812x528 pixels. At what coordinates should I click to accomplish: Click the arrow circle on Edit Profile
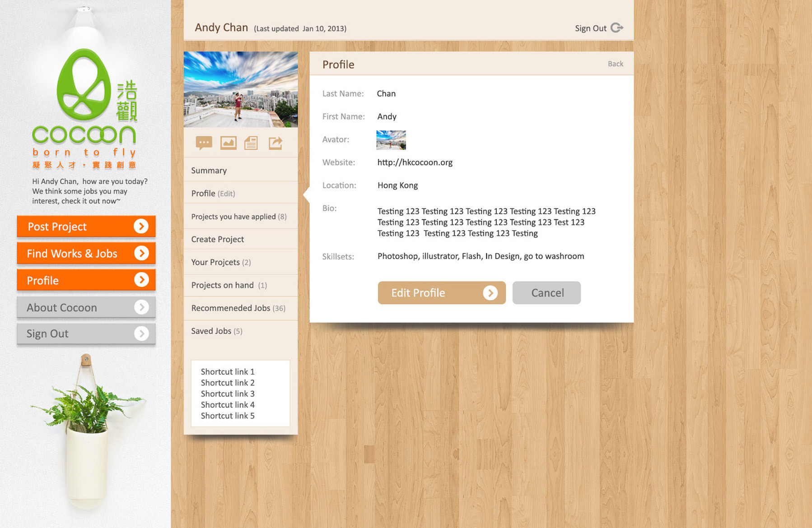pos(490,293)
